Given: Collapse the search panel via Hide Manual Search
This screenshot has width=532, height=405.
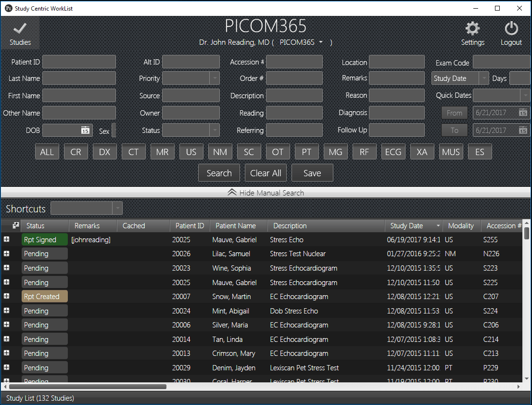Looking at the screenshot, I should (x=266, y=192).
